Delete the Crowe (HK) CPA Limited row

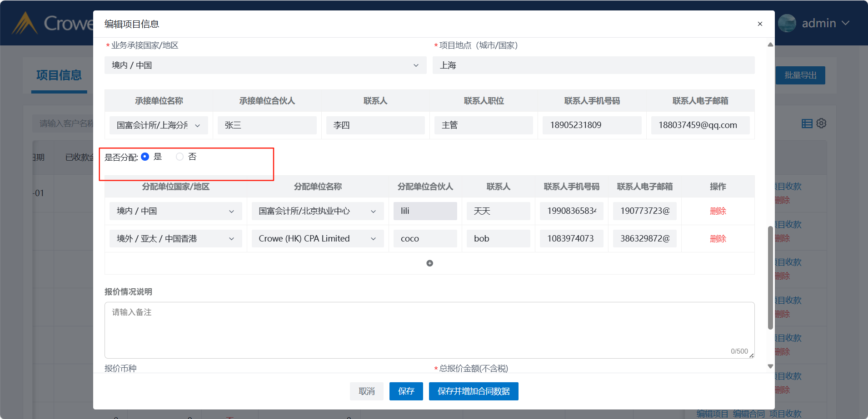pyautogui.click(x=718, y=239)
